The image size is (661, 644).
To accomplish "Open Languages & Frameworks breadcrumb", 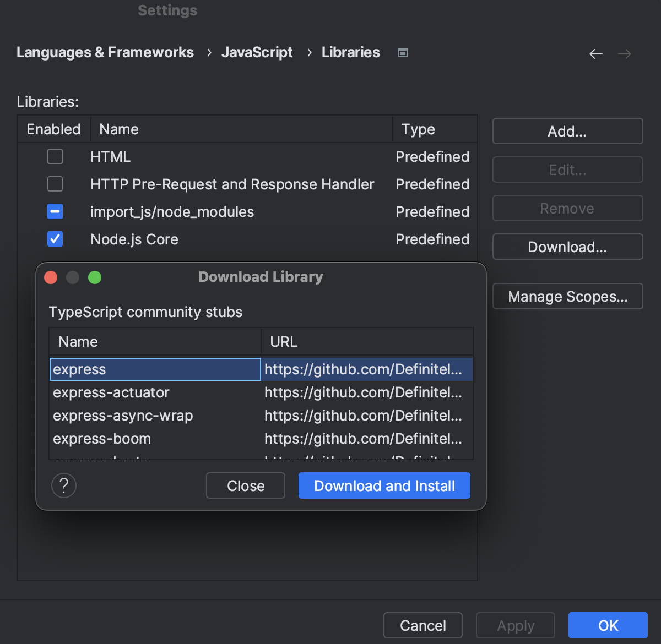I will pos(105,52).
